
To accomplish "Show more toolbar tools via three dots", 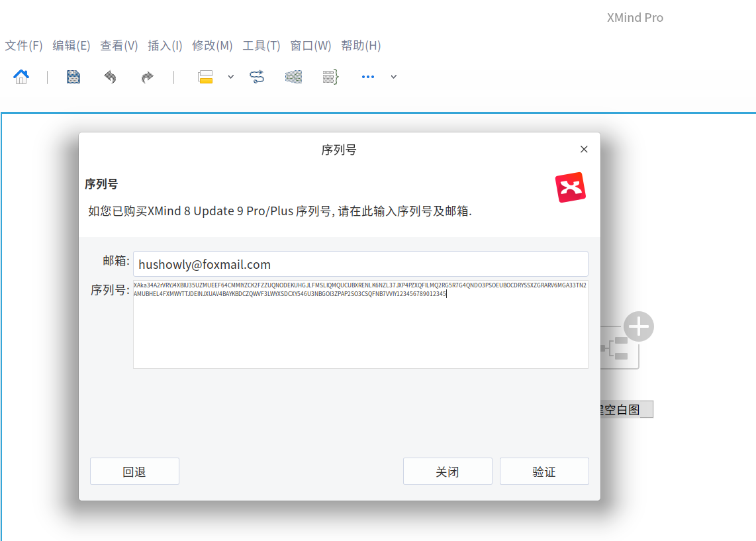I will tap(368, 77).
